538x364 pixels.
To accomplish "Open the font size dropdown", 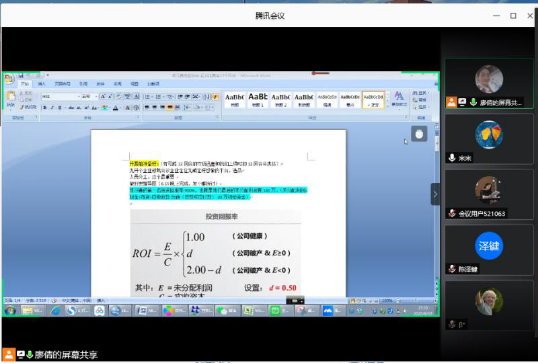I will click(x=90, y=97).
